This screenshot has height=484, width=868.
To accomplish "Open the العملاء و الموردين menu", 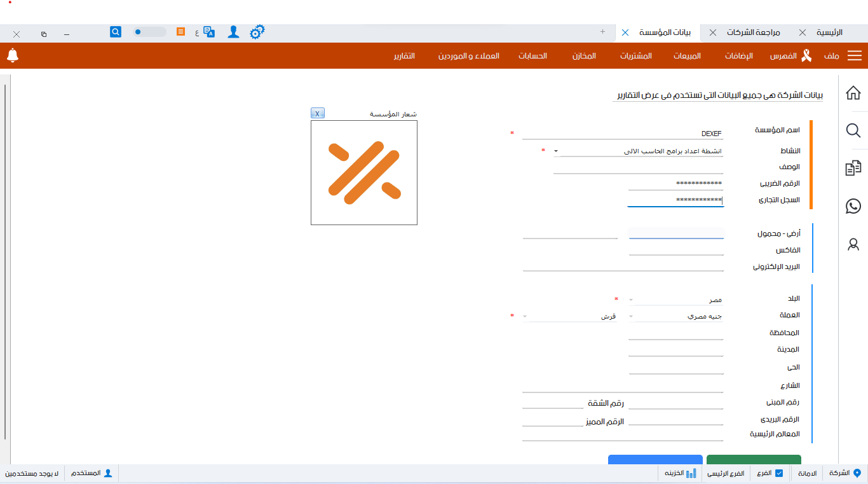I will (468, 56).
